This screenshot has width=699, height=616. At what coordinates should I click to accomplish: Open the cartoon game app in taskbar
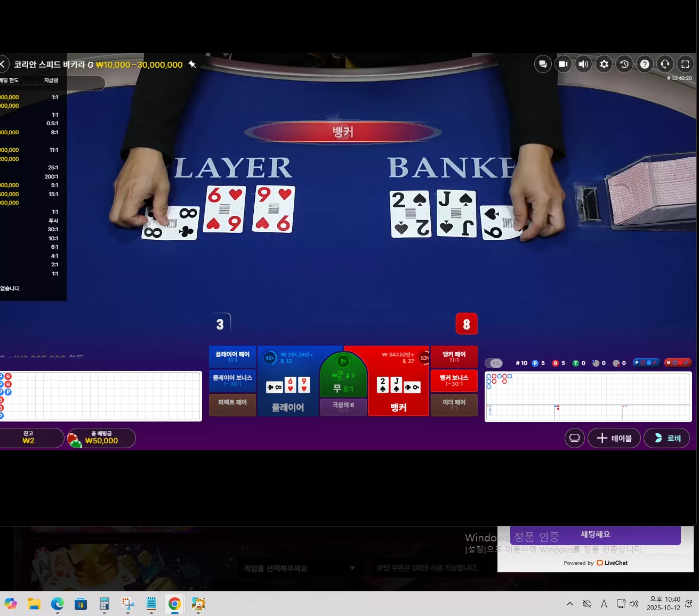tap(198, 604)
